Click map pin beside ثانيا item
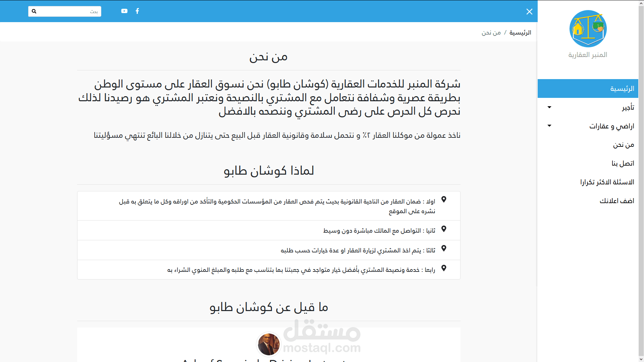Viewport: 644px width, 362px height. click(444, 229)
